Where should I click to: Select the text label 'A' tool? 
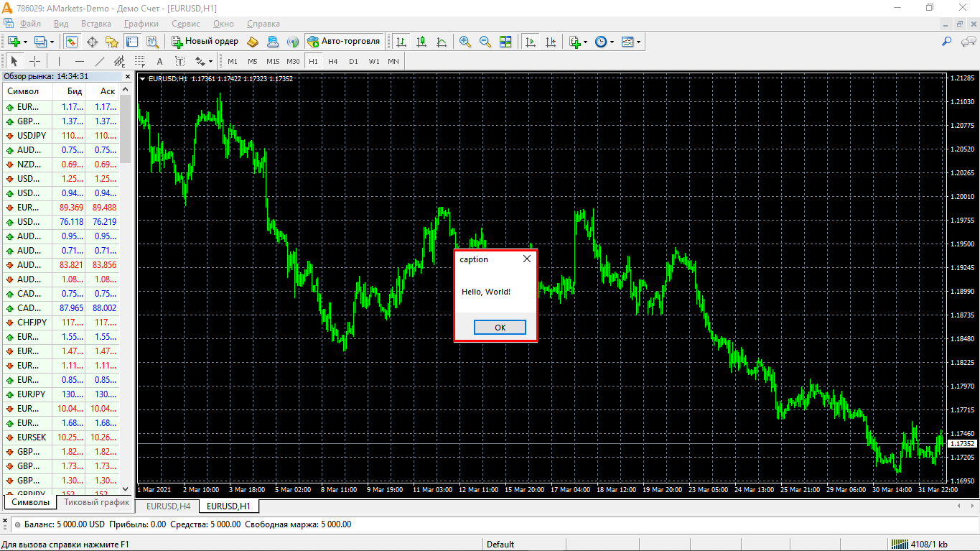pyautogui.click(x=159, y=61)
